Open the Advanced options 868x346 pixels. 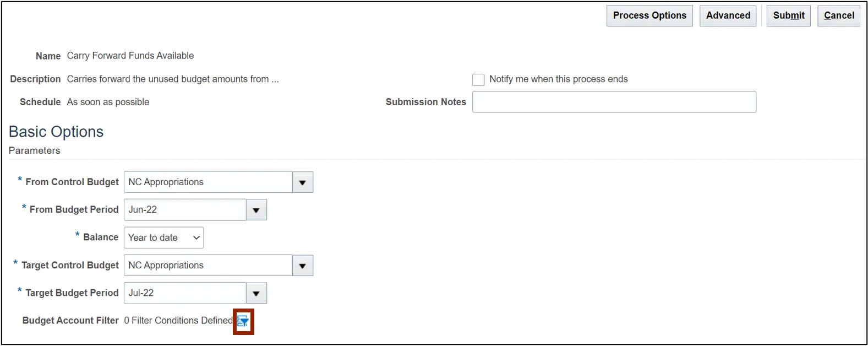(728, 15)
